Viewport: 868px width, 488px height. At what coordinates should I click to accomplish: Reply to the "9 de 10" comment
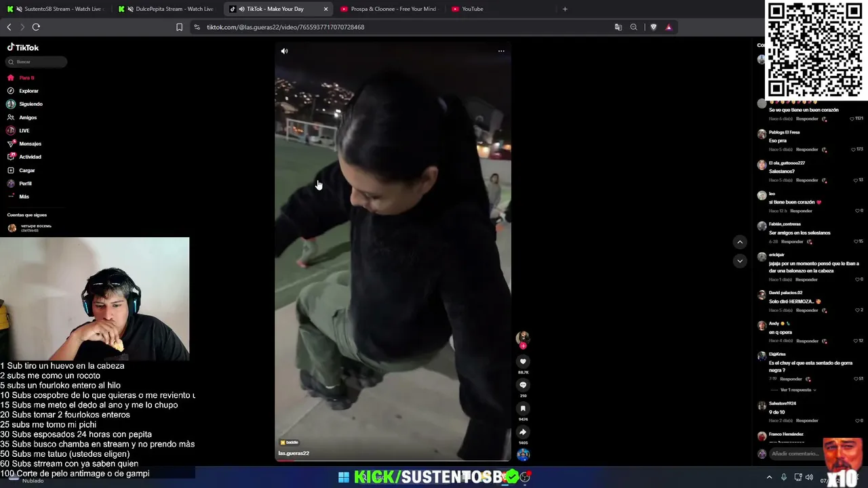[807, 421]
